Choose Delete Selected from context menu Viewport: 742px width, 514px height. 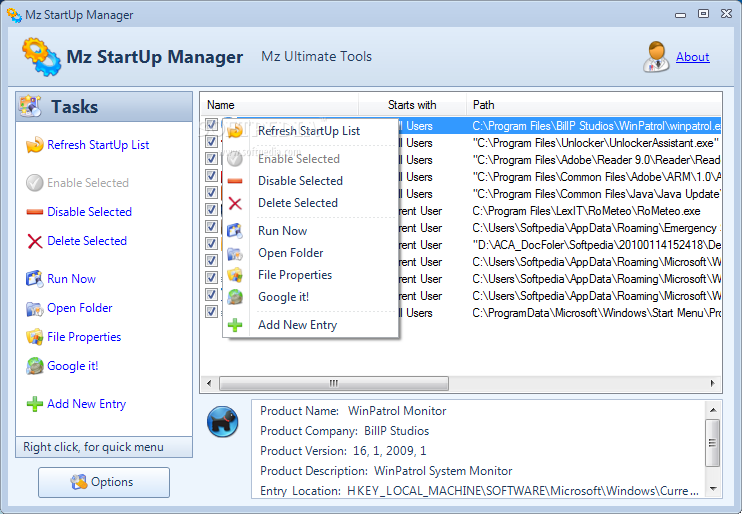[310, 203]
